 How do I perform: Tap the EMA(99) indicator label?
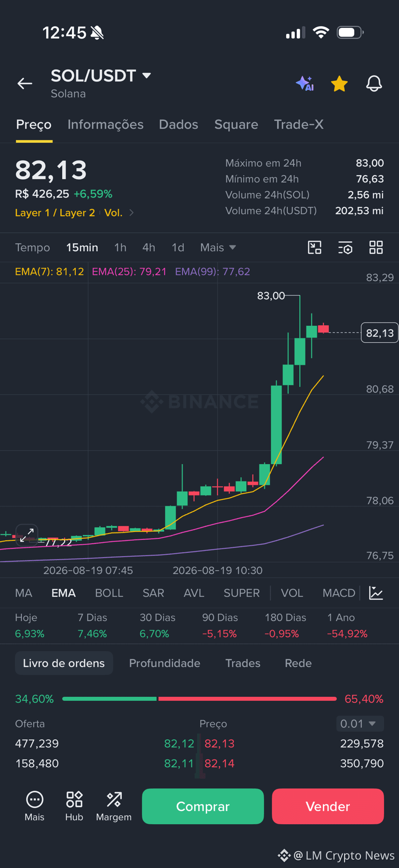(213, 271)
